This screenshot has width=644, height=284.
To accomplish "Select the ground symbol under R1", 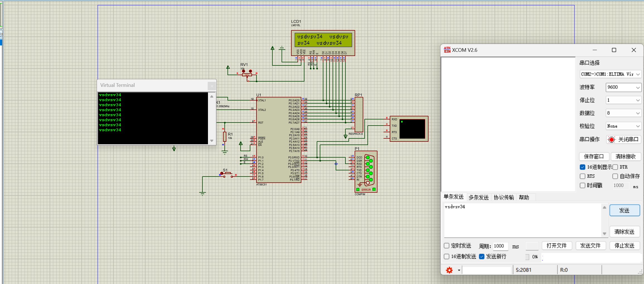I will [224, 152].
